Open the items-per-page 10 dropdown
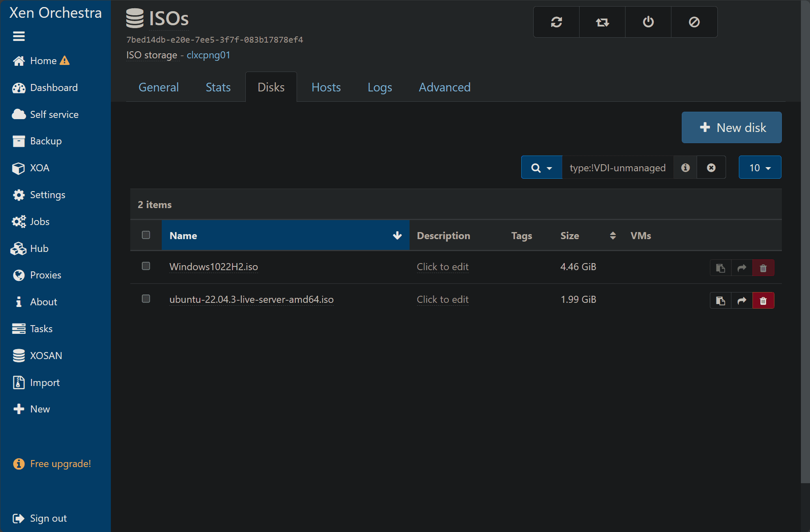Viewport: 810px width, 532px height. tap(760, 168)
